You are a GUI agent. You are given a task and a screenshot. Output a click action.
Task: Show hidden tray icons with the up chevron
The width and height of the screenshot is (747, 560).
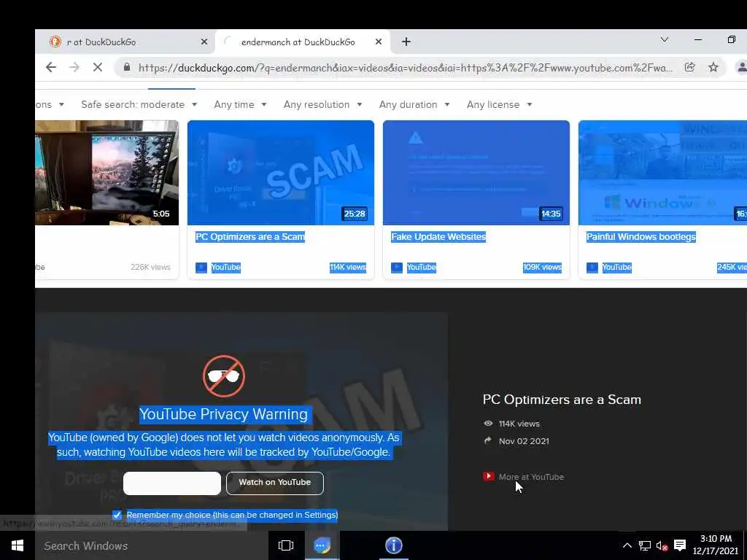tap(627, 545)
